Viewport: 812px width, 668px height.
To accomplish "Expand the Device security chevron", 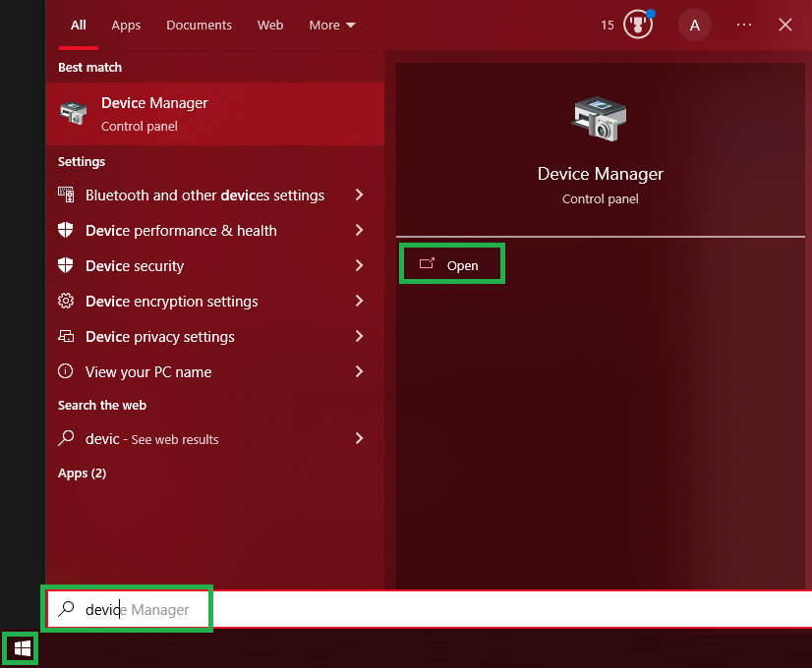I will tap(359, 265).
